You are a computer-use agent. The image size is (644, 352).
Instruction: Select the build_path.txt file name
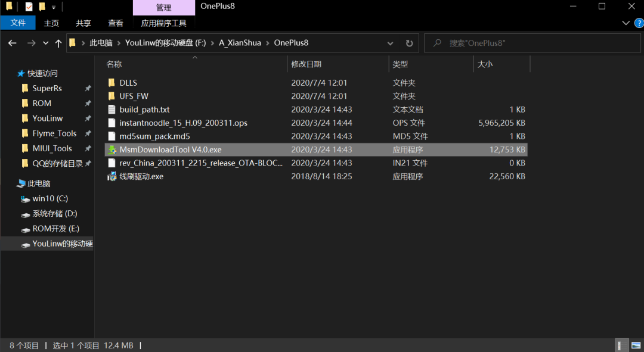[x=144, y=110]
